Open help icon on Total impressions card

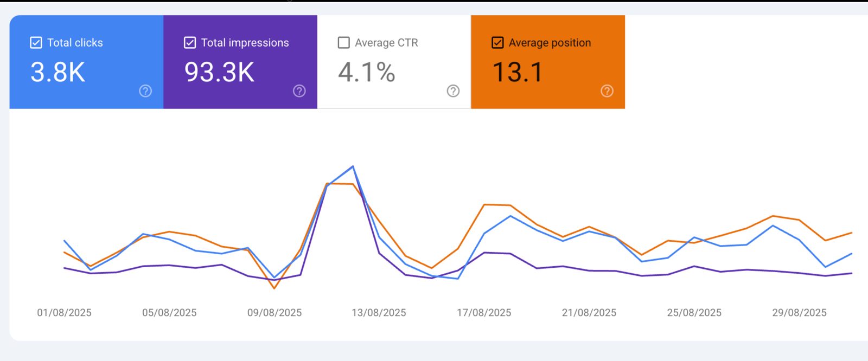(x=299, y=91)
